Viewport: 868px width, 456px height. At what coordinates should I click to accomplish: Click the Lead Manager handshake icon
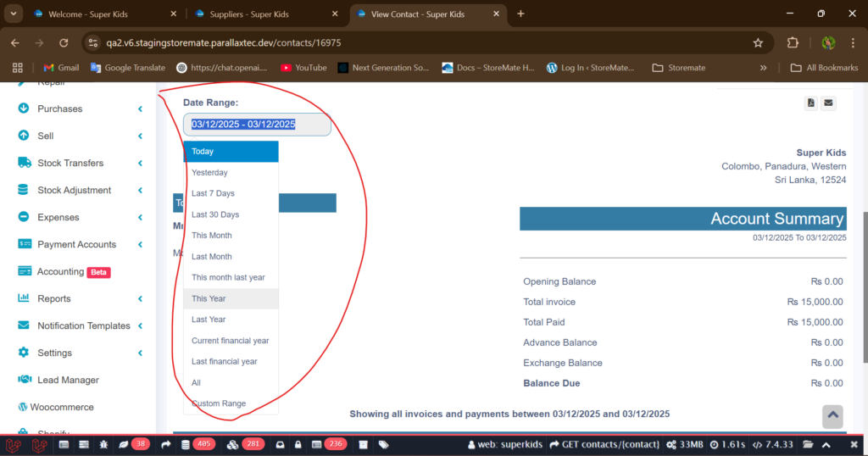(25, 380)
